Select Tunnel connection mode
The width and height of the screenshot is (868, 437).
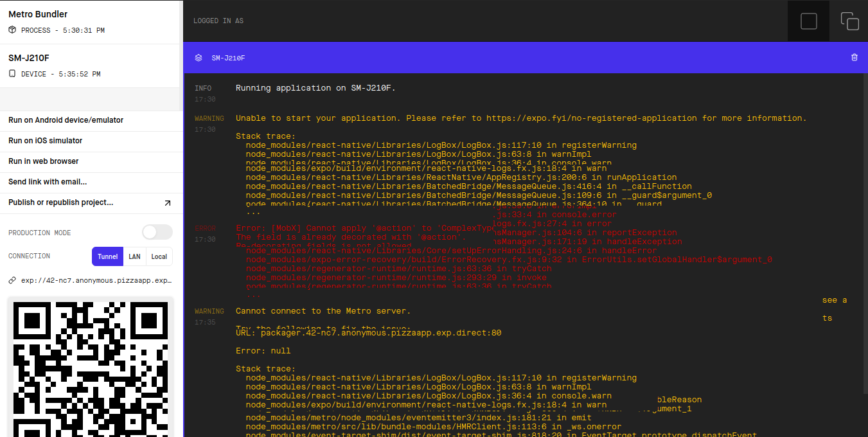(107, 256)
